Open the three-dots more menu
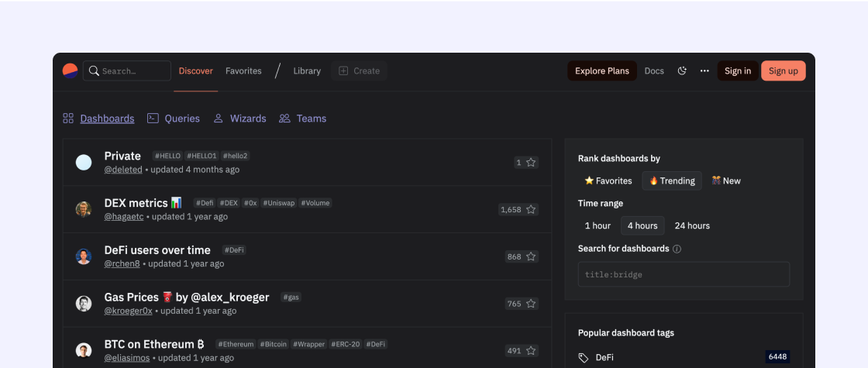 704,71
